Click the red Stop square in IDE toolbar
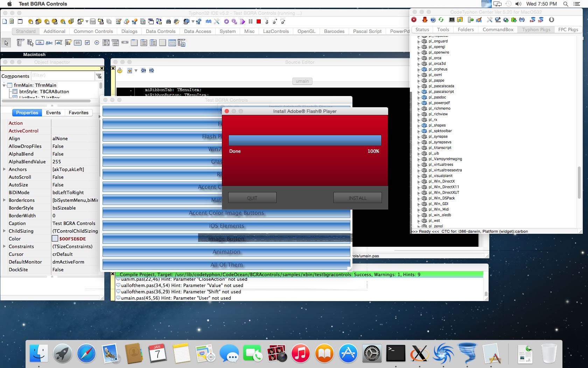Image resolution: width=588 pixels, height=368 pixels. pos(259,21)
